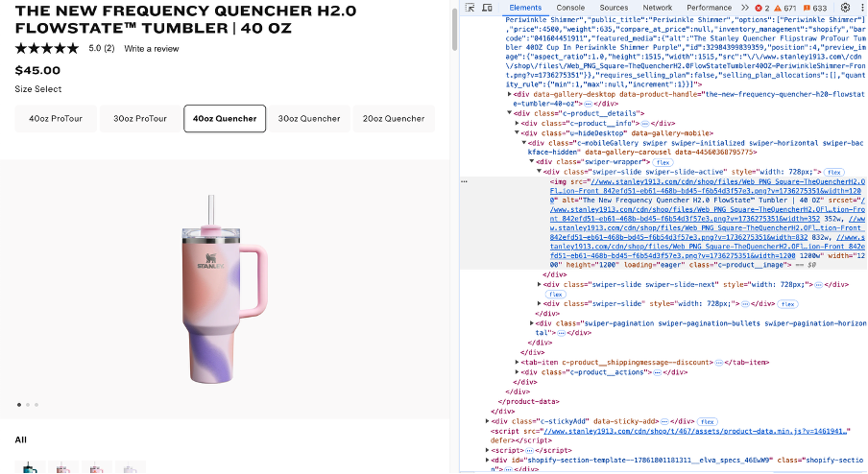Expand the swiper-slide-next div node
This screenshot has height=474, width=868.
[x=540, y=284]
